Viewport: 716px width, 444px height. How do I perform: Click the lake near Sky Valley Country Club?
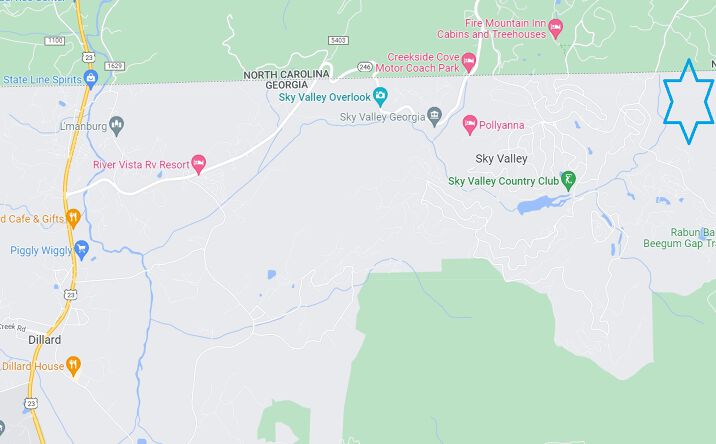[x=542, y=204]
